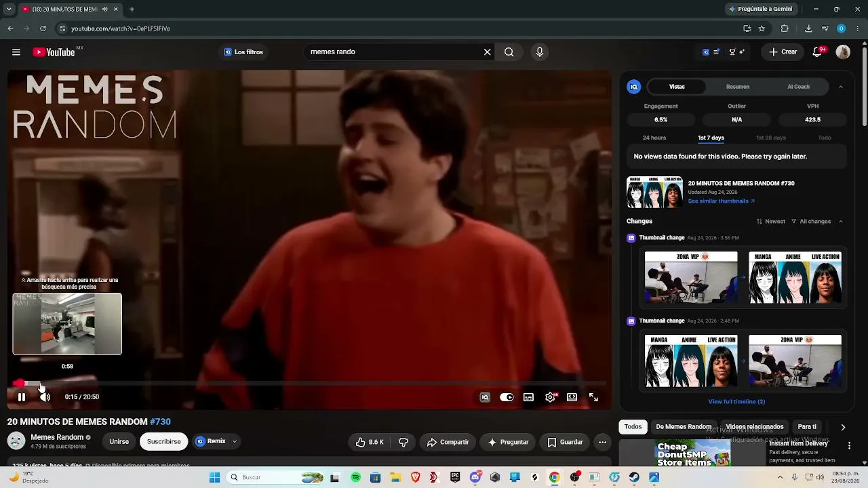Subscribe using the Suscribirse button
The width and height of the screenshot is (868, 488).
click(164, 442)
